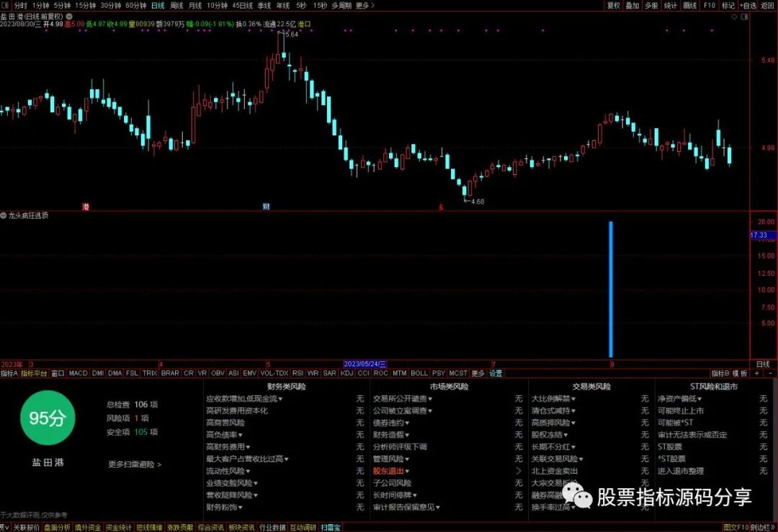Expand the red 股东退出 risk item
This screenshot has height=532, width=778.
[391, 471]
